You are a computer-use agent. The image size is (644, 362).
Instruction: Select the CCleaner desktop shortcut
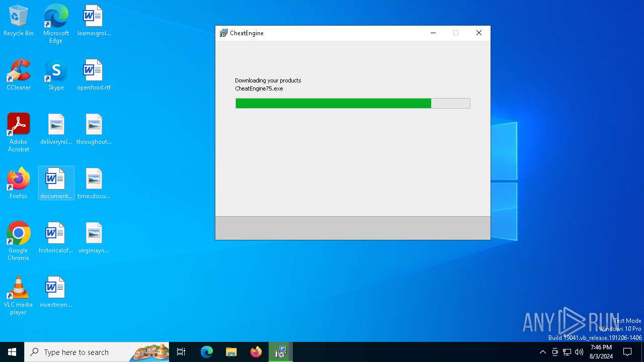(19, 75)
